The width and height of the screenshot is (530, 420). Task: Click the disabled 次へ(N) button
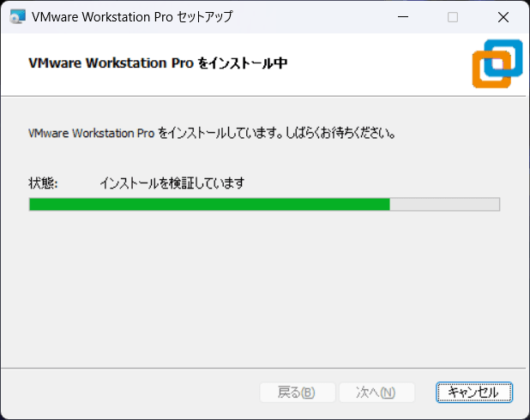click(x=377, y=392)
